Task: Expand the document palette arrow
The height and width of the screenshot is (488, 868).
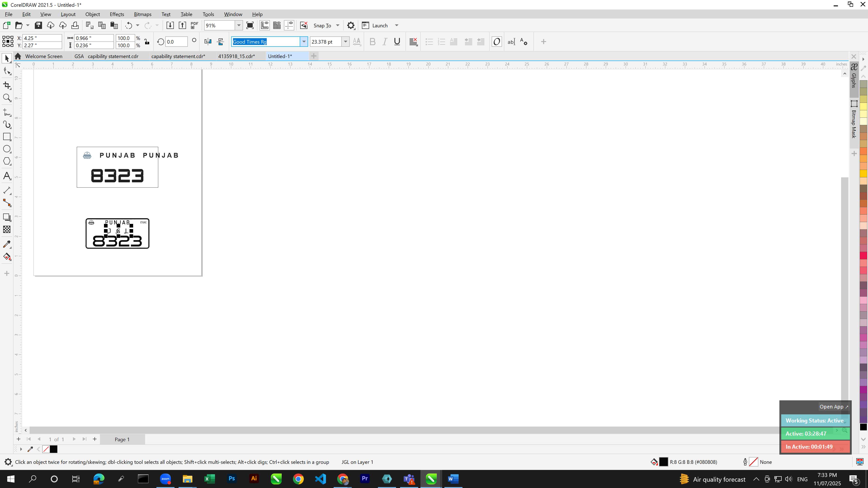Action: pos(21,449)
